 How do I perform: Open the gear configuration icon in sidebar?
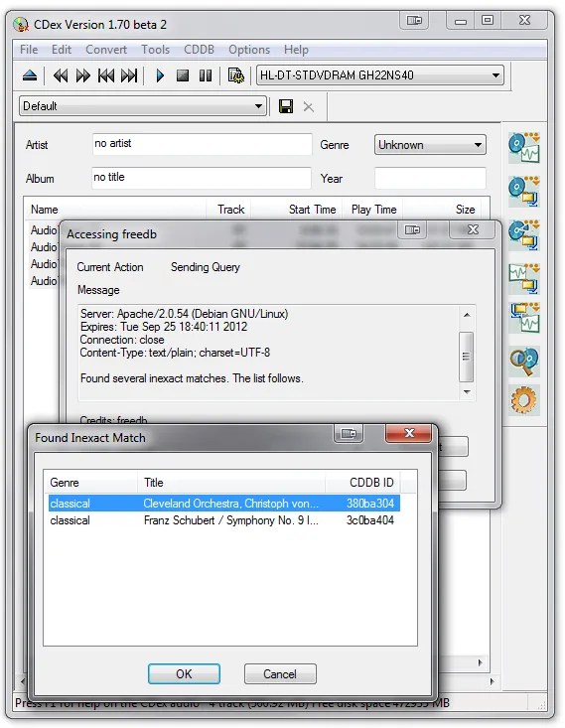524,399
